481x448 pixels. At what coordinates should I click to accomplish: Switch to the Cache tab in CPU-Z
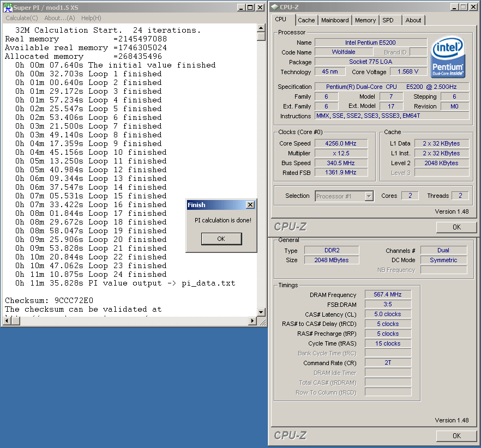[x=306, y=20]
